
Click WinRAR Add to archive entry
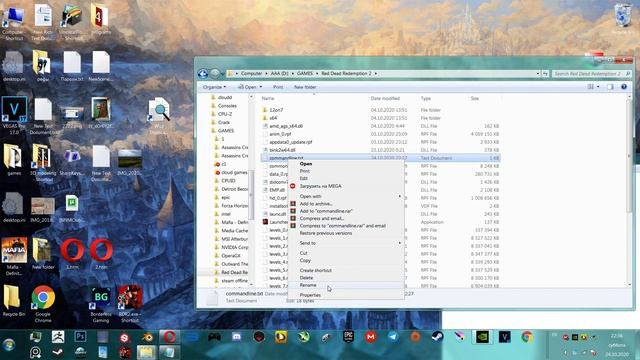coord(316,204)
